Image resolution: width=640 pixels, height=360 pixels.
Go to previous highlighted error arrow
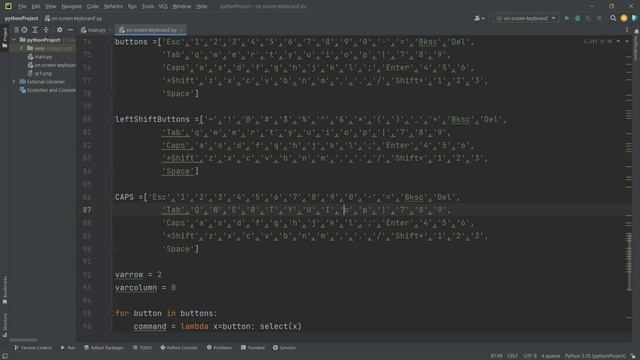click(x=618, y=41)
